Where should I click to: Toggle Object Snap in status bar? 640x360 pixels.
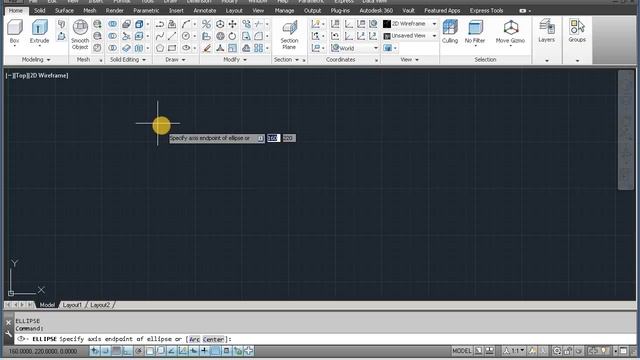point(149,351)
